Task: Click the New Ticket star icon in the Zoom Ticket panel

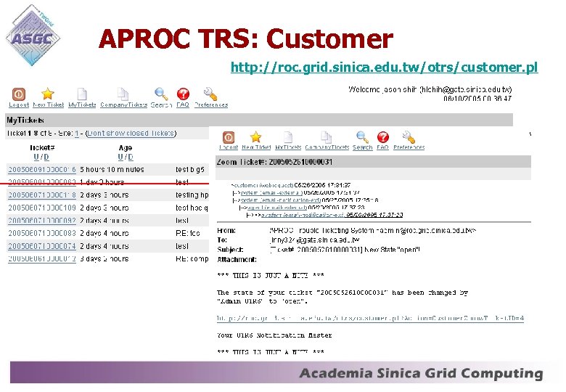Action: point(255,137)
